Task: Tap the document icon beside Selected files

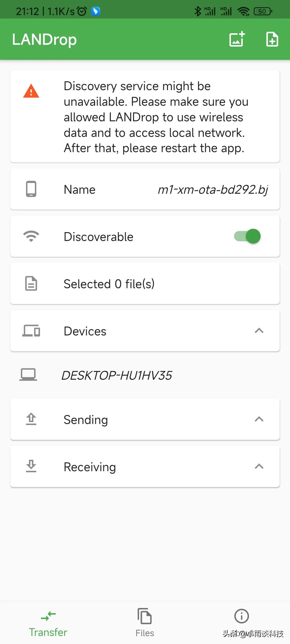Action: click(31, 284)
